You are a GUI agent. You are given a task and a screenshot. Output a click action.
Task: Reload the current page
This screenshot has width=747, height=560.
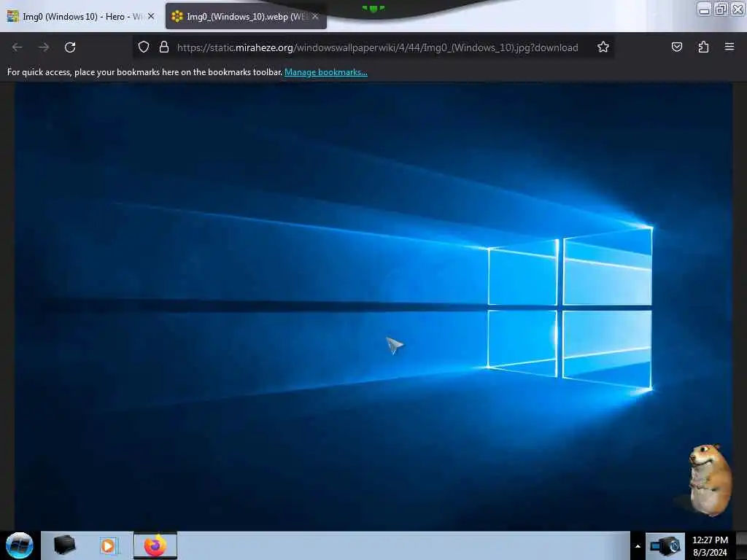(70, 47)
